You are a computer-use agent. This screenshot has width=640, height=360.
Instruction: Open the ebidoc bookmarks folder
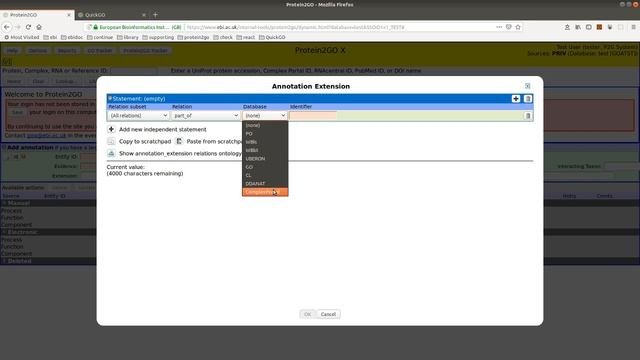tap(72, 37)
